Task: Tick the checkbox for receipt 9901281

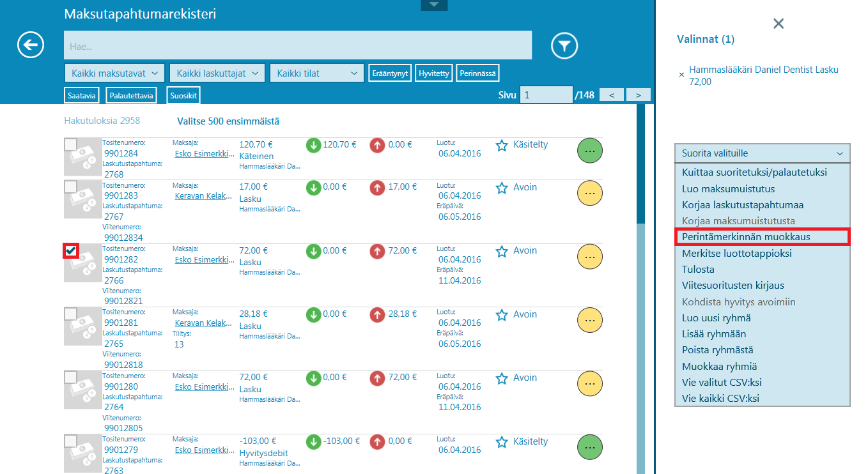Action: click(x=71, y=314)
